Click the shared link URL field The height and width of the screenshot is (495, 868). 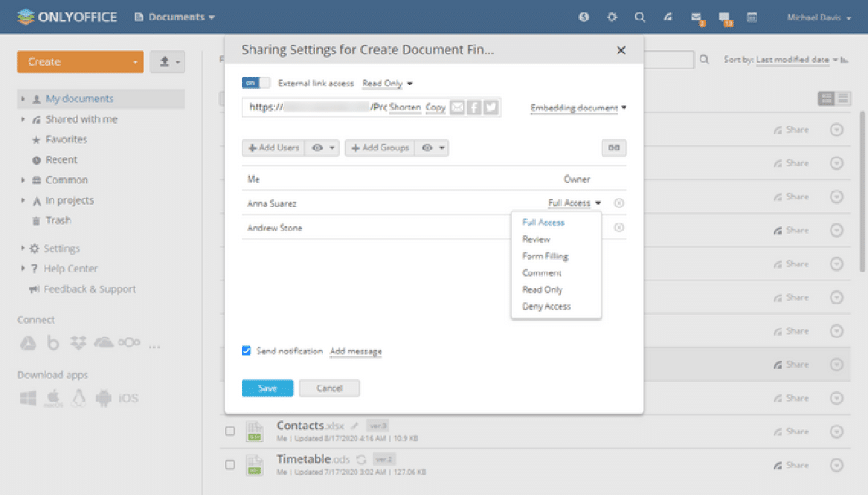coord(317,108)
